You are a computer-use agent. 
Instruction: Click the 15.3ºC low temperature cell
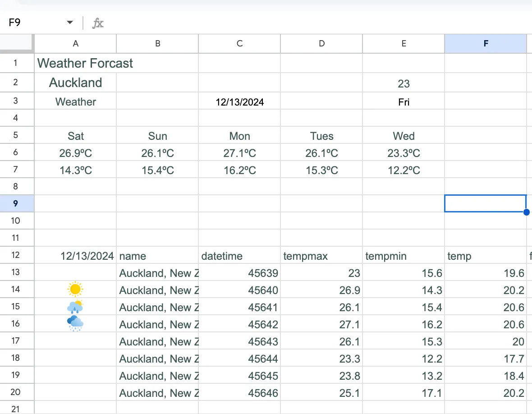321,169
